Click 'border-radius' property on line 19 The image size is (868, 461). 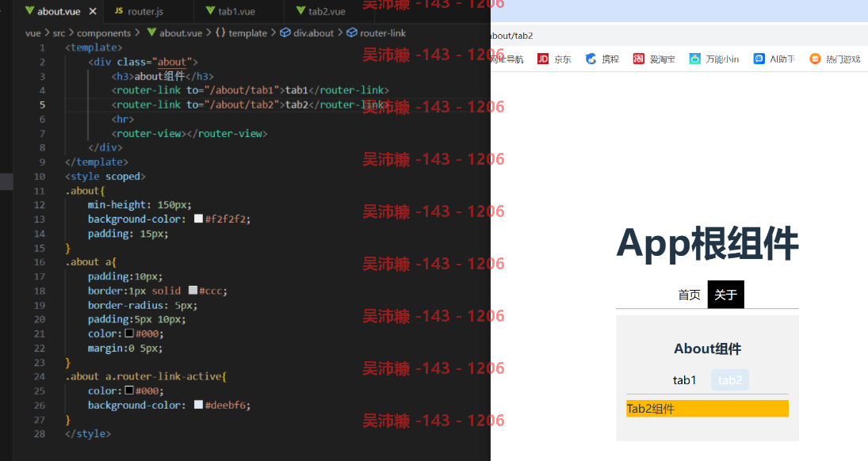(126, 305)
